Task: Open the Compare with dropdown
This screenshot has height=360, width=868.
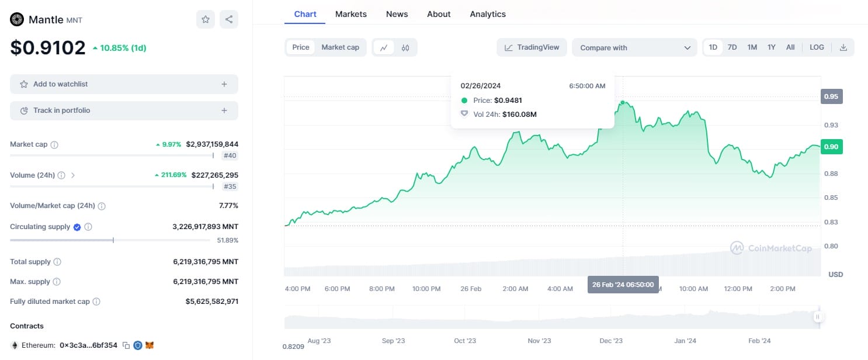Action: point(634,48)
